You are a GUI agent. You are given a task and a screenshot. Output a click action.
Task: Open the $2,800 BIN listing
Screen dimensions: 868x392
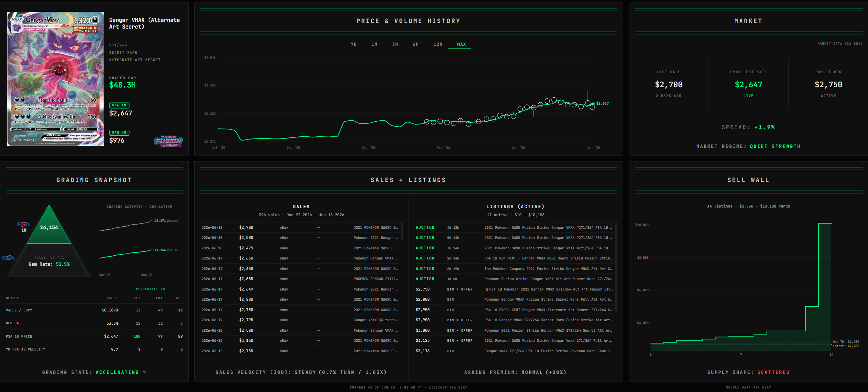[514, 300]
